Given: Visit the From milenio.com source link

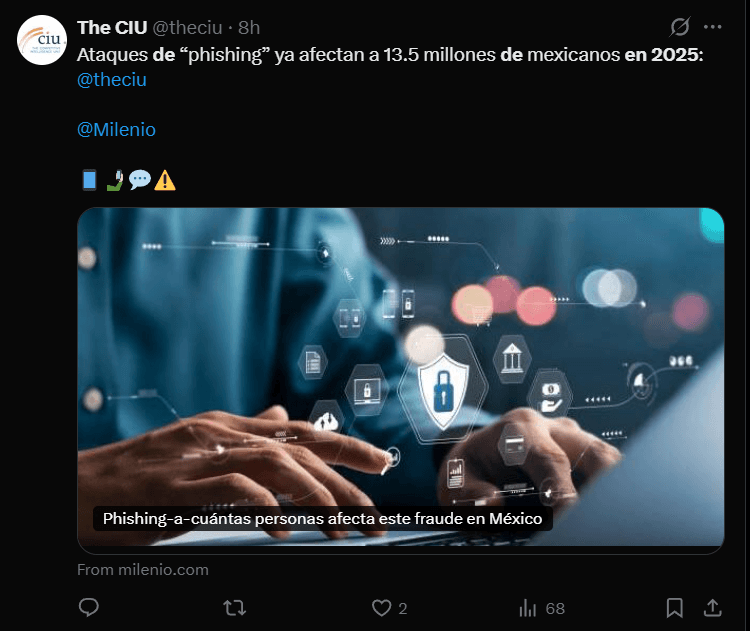Looking at the screenshot, I should click(143, 570).
